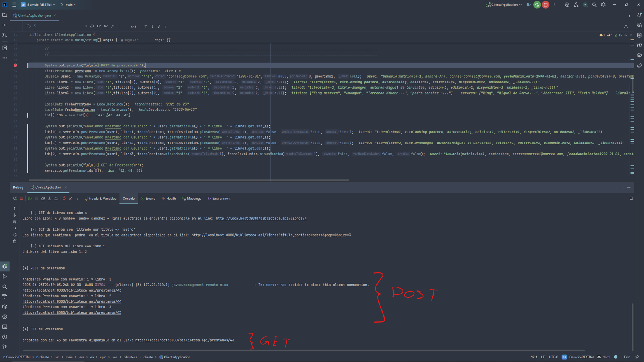
Task: Toggle filter search results funnel
Action: tap(159, 26)
